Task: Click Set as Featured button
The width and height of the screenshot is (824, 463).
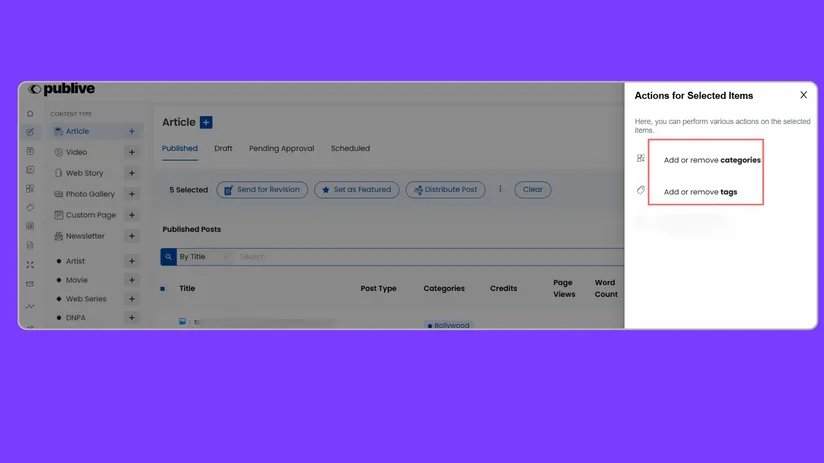Action: pos(357,190)
